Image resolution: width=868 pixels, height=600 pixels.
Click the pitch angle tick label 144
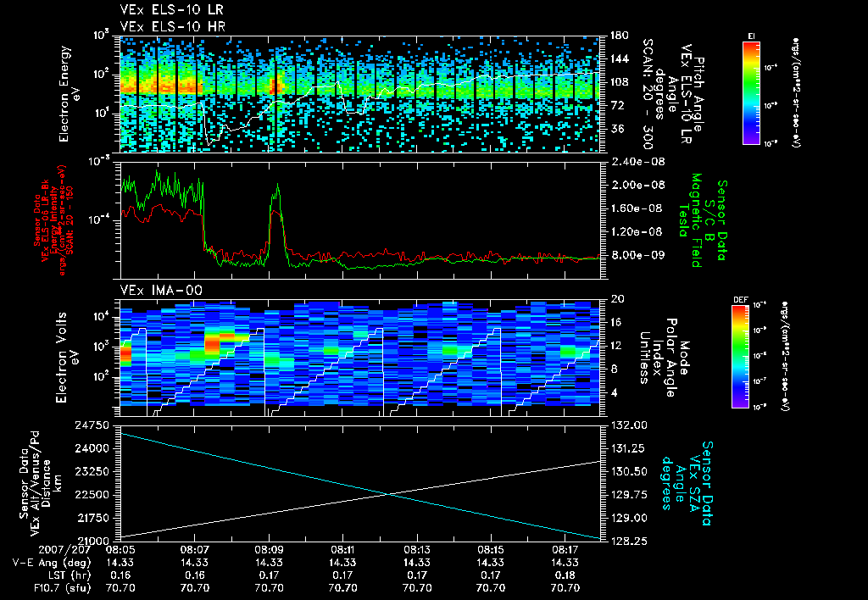click(x=619, y=58)
